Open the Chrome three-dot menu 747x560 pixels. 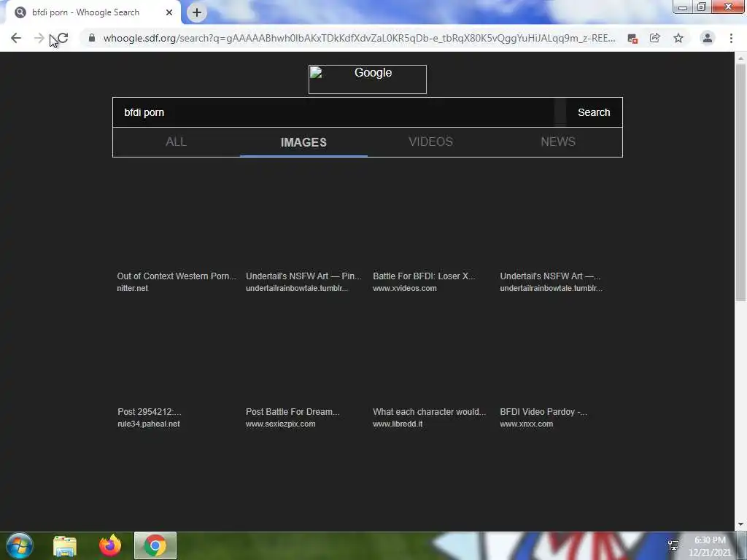[731, 38]
